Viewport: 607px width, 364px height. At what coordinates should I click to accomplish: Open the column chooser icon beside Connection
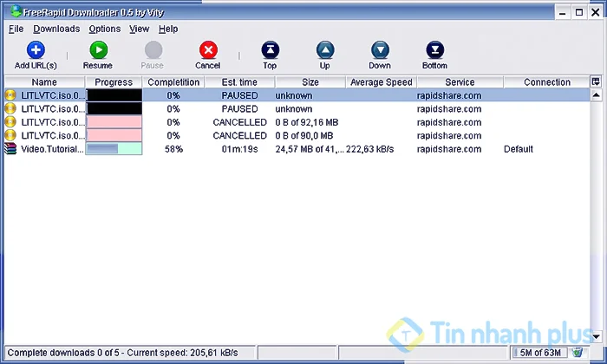pyautogui.click(x=596, y=81)
